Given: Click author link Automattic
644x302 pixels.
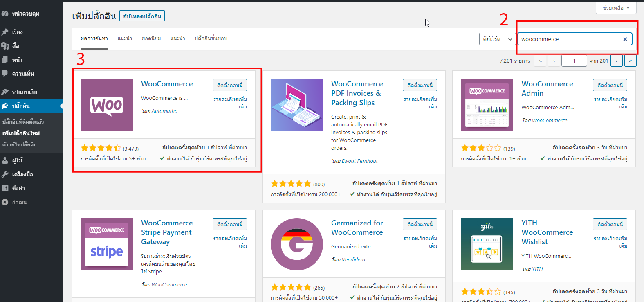Looking at the screenshot, I should pos(164,111).
